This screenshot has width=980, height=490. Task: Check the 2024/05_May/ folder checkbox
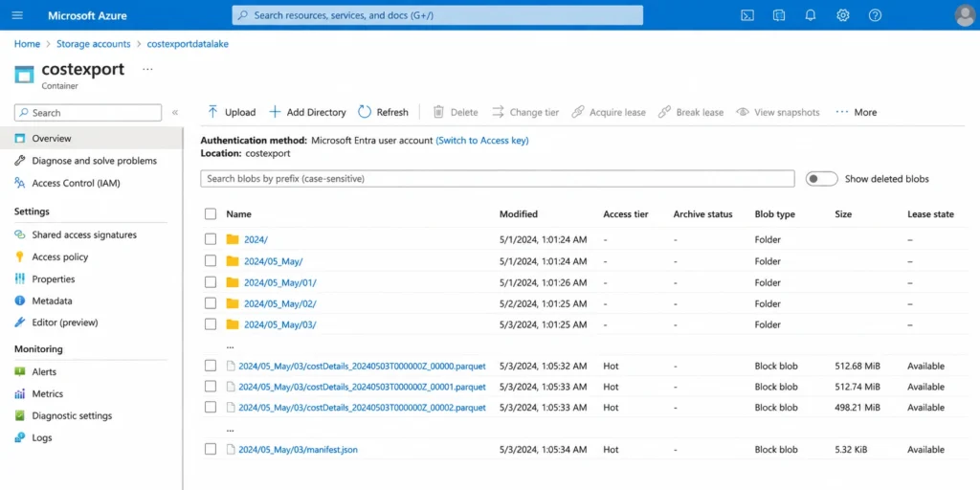coord(211,260)
